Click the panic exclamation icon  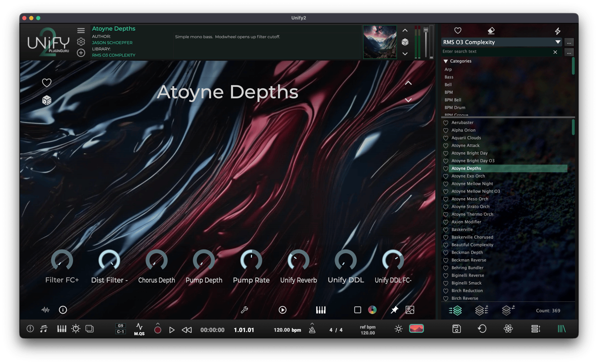pos(30,329)
